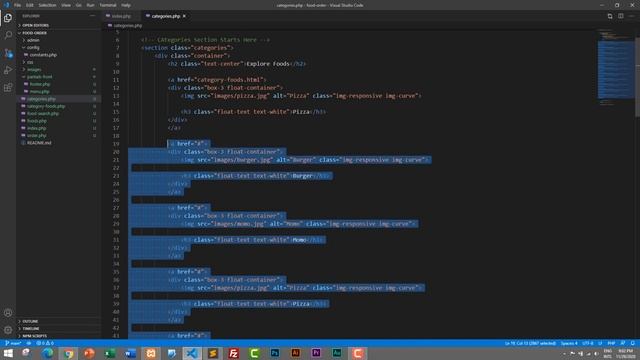
Task: Click the Windows Start button
Action: coord(8,353)
